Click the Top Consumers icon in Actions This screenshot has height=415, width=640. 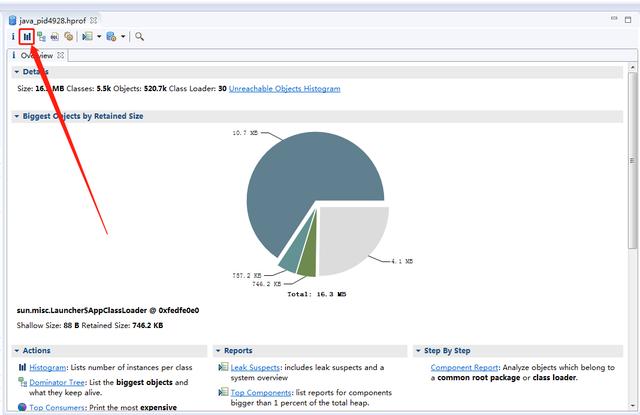[22, 407]
